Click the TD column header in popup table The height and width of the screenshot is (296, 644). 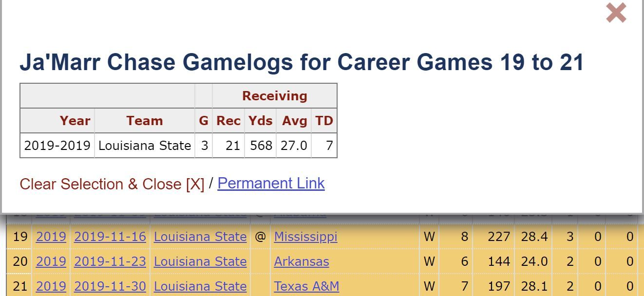tap(324, 121)
